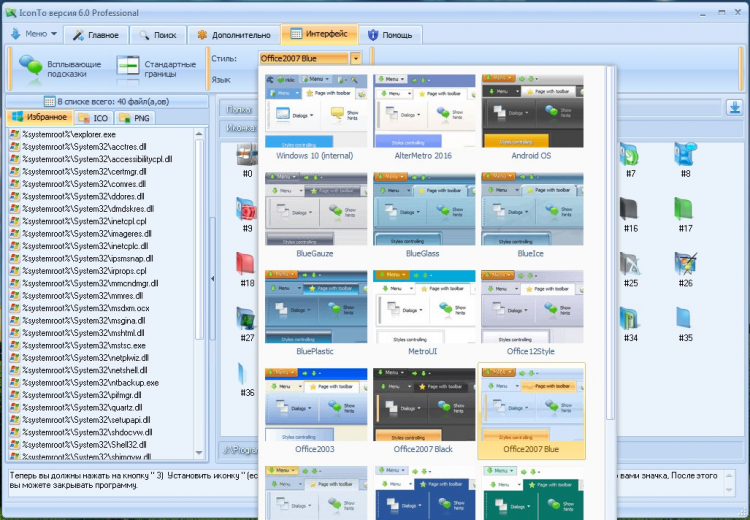The height and width of the screenshot is (520, 750).
Task: Select the red folder icon #18
Action: click(247, 269)
